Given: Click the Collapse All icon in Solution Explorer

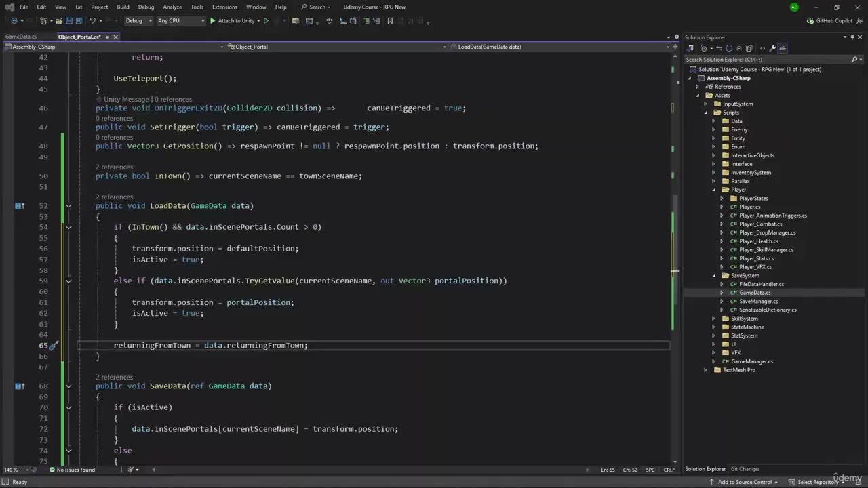Looking at the screenshot, I should tap(739, 48).
